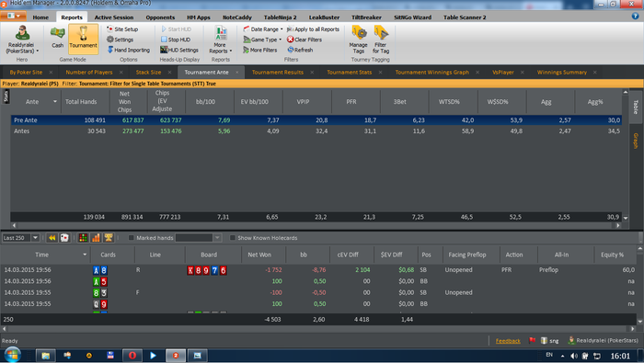
Task: Open More Reports menu
Action: [221, 40]
